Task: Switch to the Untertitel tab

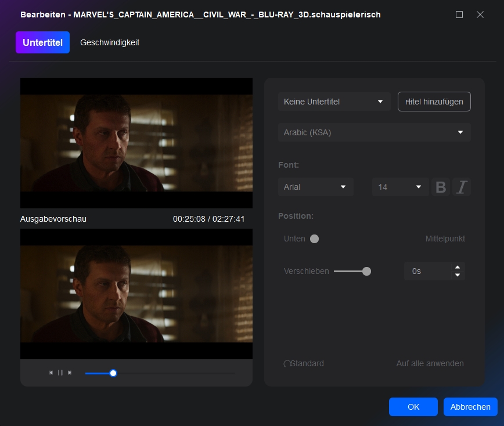Action: (42, 42)
